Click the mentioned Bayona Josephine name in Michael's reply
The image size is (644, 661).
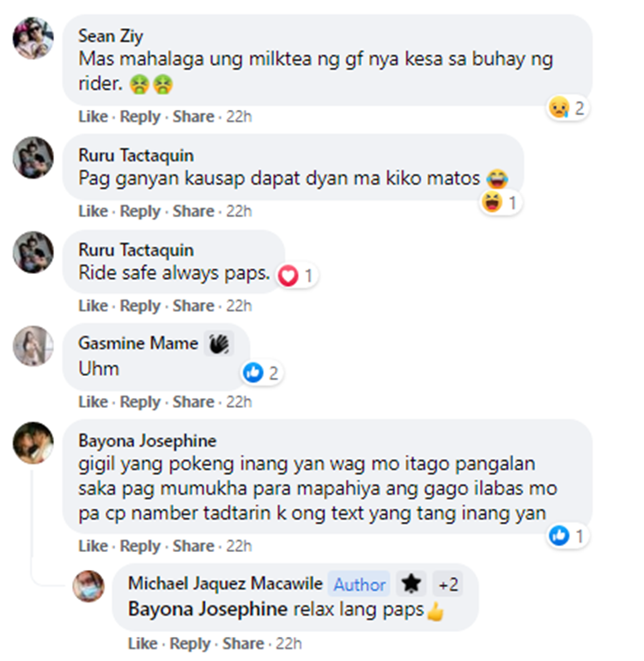[208, 609]
